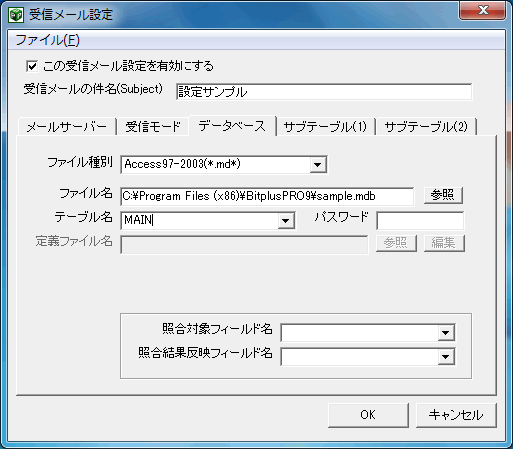Open the 照合結果反映フィールド名 dropdown
The height and width of the screenshot is (449, 513).
[446, 357]
